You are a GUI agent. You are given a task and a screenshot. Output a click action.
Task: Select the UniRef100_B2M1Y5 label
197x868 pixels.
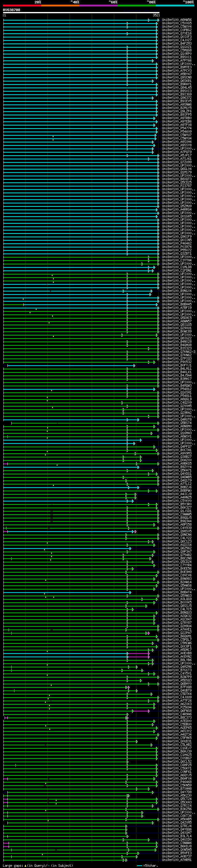click(x=177, y=108)
